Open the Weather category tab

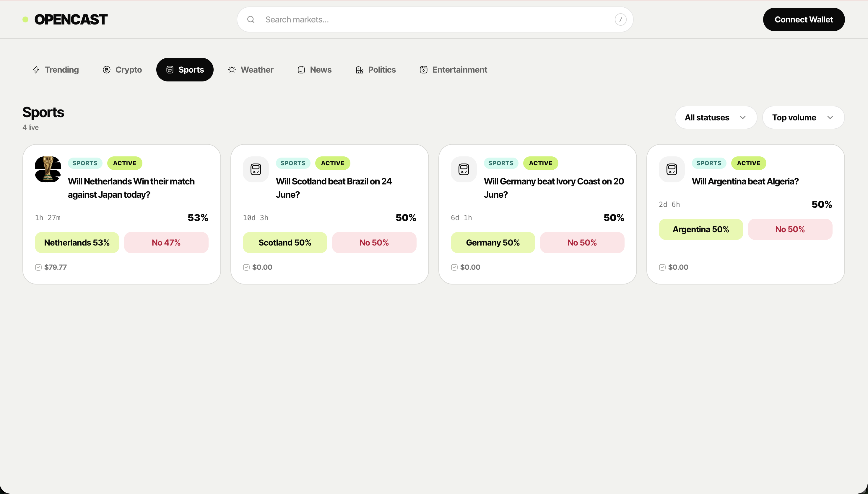point(251,70)
